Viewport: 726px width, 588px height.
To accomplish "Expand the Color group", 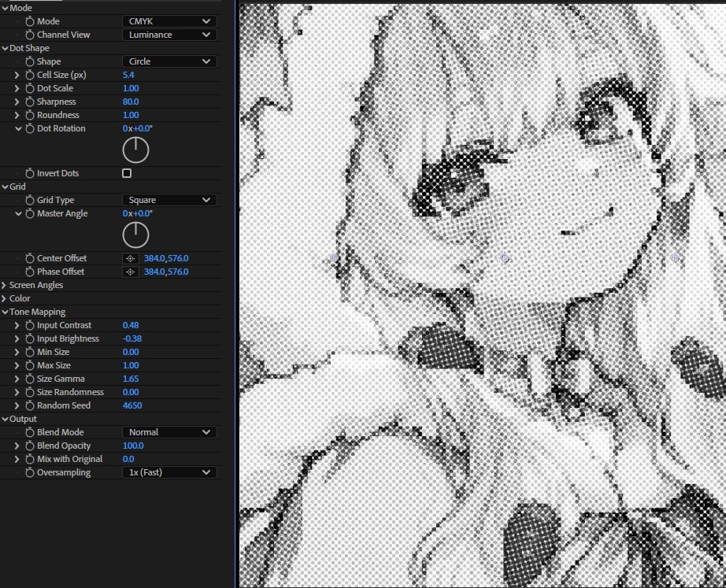I will (4, 298).
